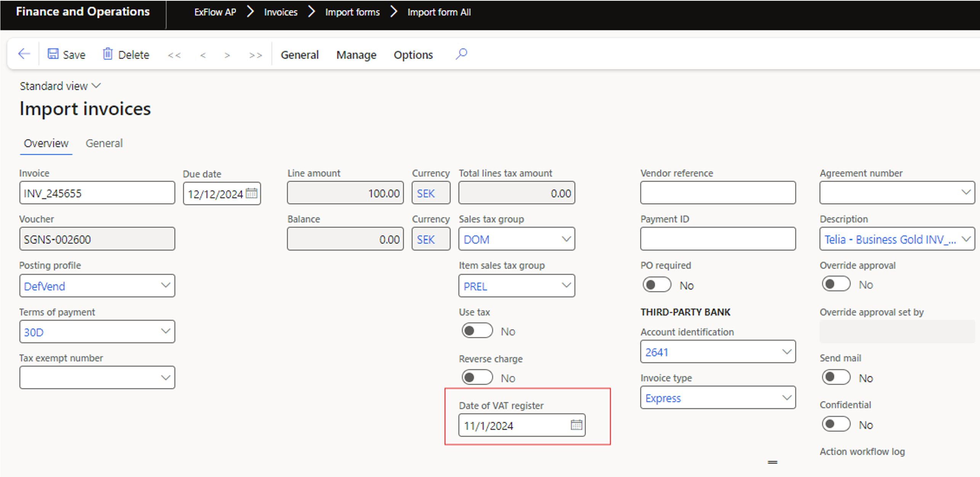
Task: Click the Total lines tax amount field
Action: (516, 193)
